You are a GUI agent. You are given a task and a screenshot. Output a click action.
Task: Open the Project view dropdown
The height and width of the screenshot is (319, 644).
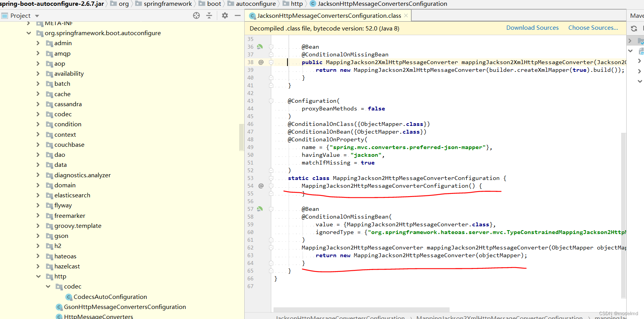pos(37,16)
